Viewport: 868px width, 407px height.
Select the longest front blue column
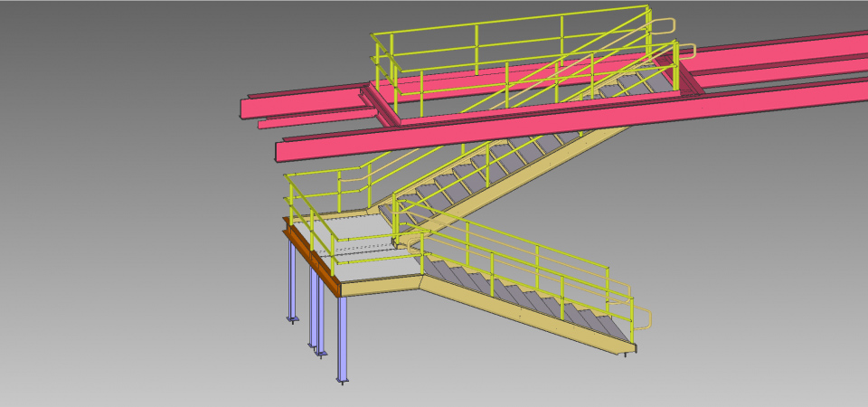pos(342,339)
